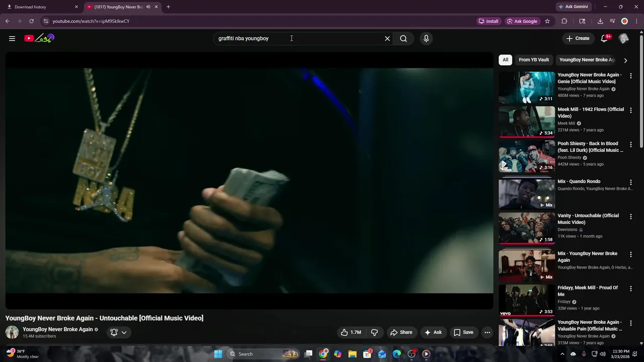The width and height of the screenshot is (644, 362).
Task: Open the browser extensions puzzle icon
Action: 564,21
